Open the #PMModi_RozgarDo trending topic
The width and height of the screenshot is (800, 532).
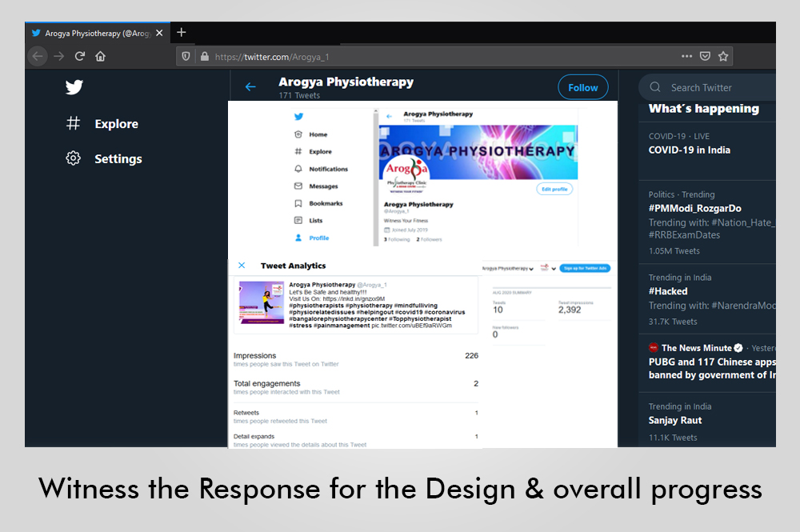click(694, 208)
